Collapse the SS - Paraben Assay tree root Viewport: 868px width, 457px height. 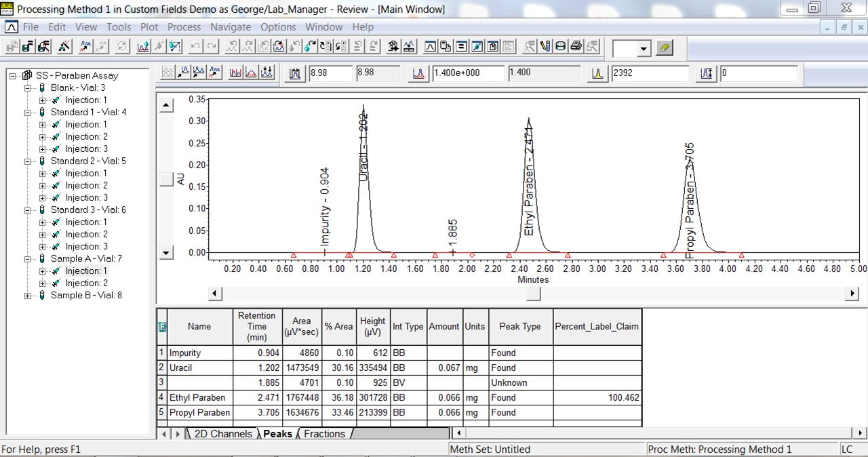pos(12,76)
